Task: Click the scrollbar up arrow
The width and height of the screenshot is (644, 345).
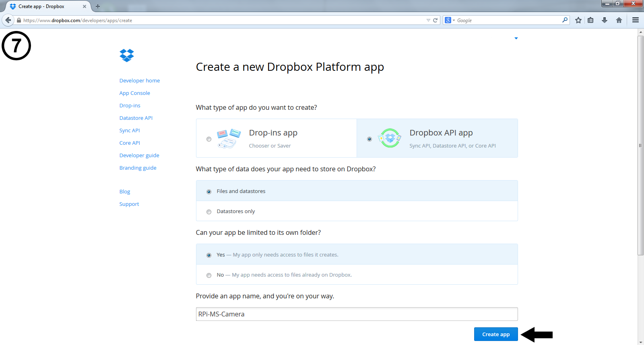Action: (x=640, y=32)
